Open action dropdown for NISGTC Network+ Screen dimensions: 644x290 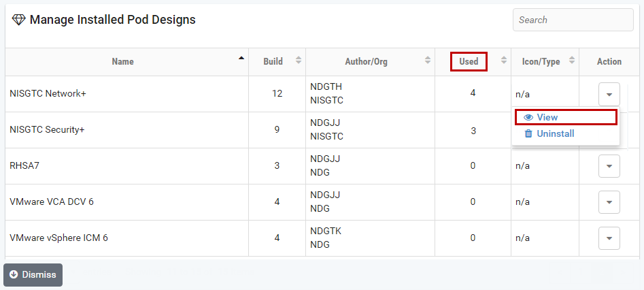[609, 94]
